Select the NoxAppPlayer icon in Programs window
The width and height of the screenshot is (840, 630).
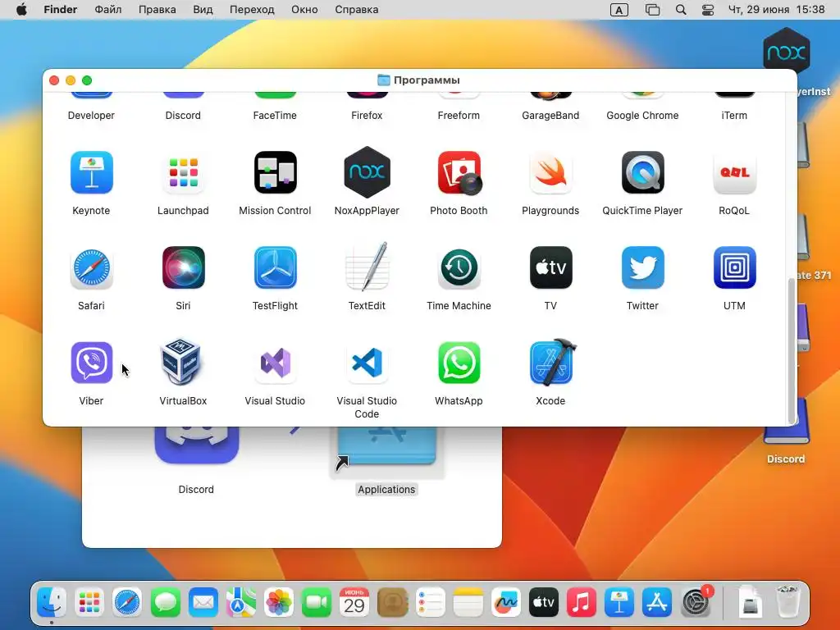coord(367,172)
